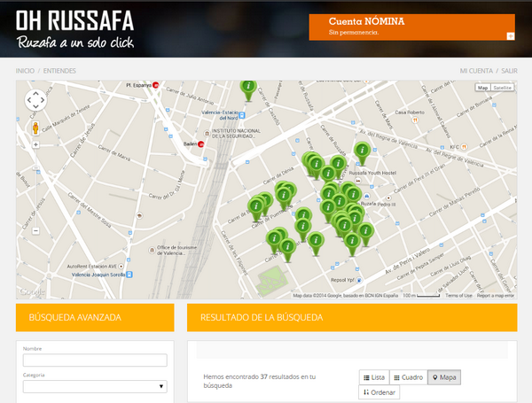
Task: Click the 'Av. de Peris i Valero' label
Action: point(408,260)
